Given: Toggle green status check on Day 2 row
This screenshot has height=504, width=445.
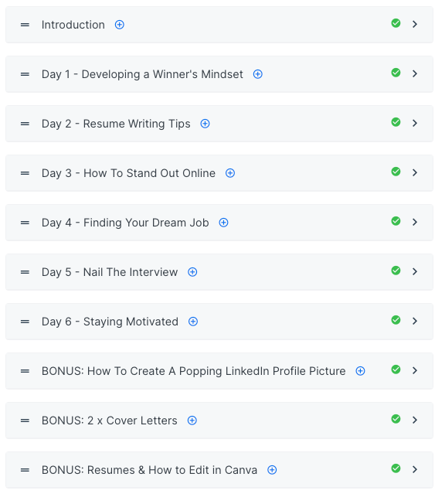Looking at the screenshot, I should (x=396, y=122).
